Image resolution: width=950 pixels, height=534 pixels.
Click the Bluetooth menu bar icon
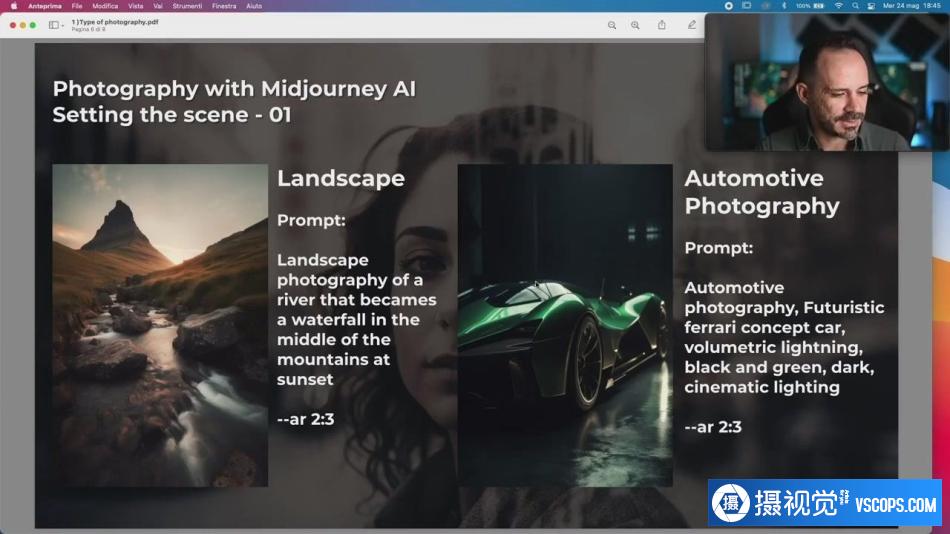[x=785, y=6]
